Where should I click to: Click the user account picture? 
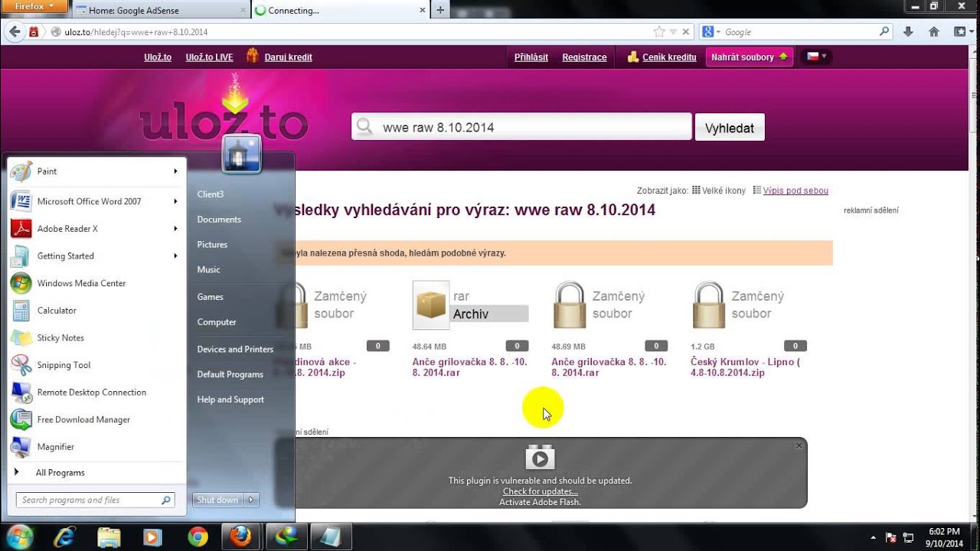click(x=242, y=155)
